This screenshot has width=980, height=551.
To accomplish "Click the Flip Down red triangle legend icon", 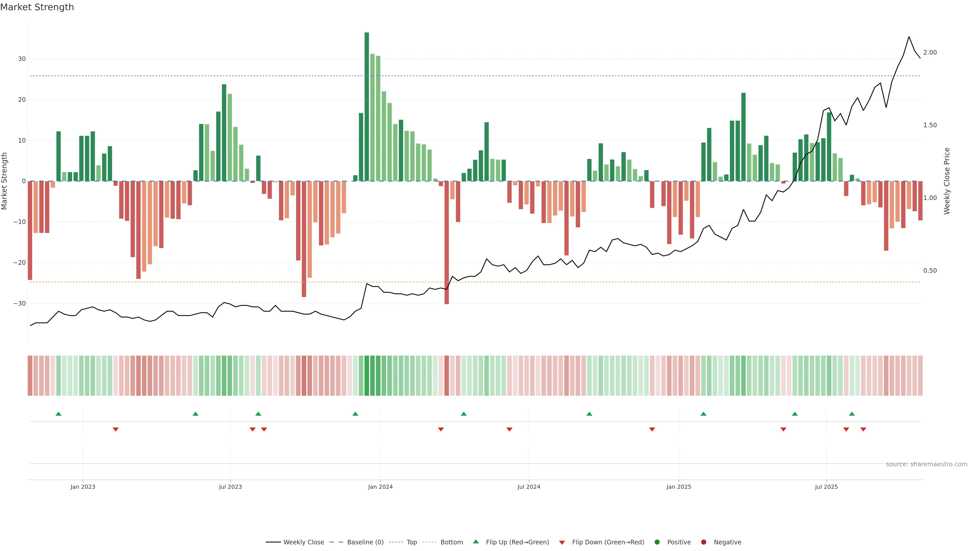I will (x=562, y=543).
